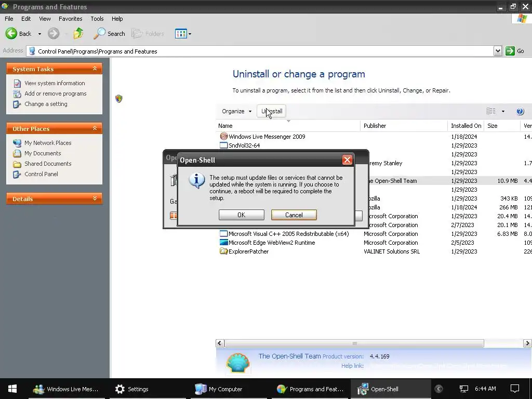Click the Views icon in toolbar
This screenshot has height=399, width=532.
pyautogui.click(x=181, y=34)
